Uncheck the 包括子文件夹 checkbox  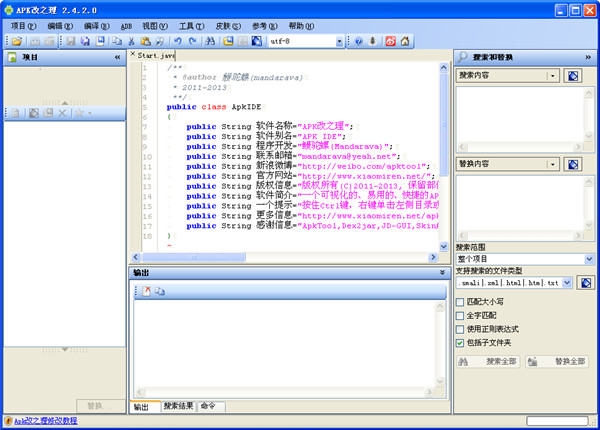click(460, 343)
